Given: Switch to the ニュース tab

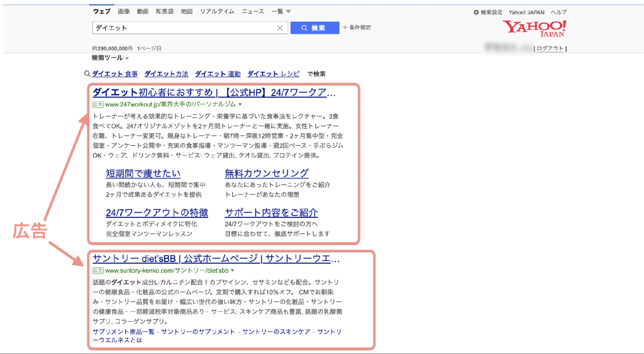Looking at the screenshot, I should (253, 11).
